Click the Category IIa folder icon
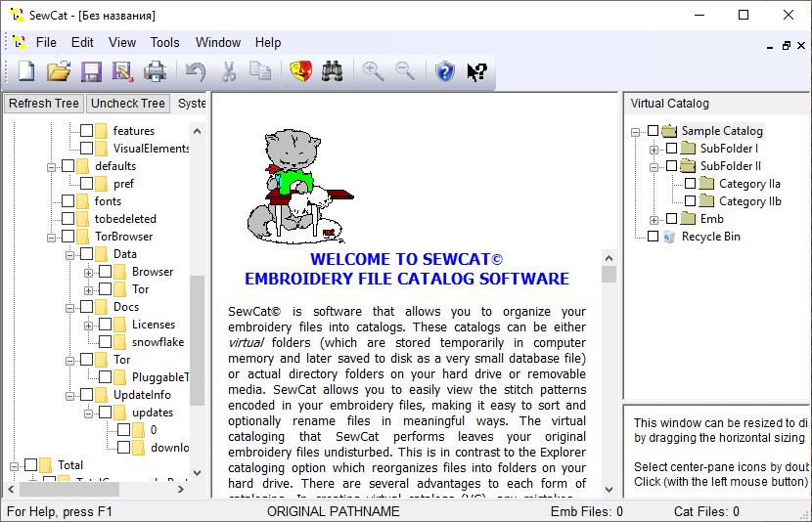 point(706,184)
